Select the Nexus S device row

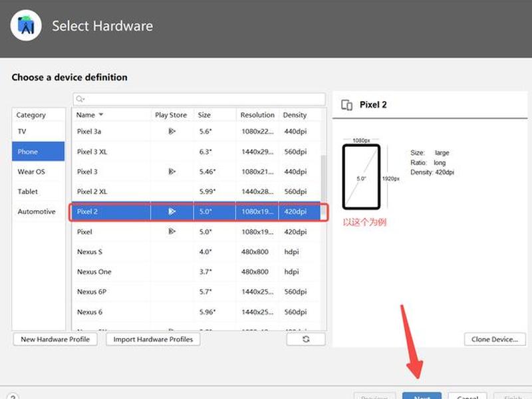pyautogui.click(x=196, y=252)
